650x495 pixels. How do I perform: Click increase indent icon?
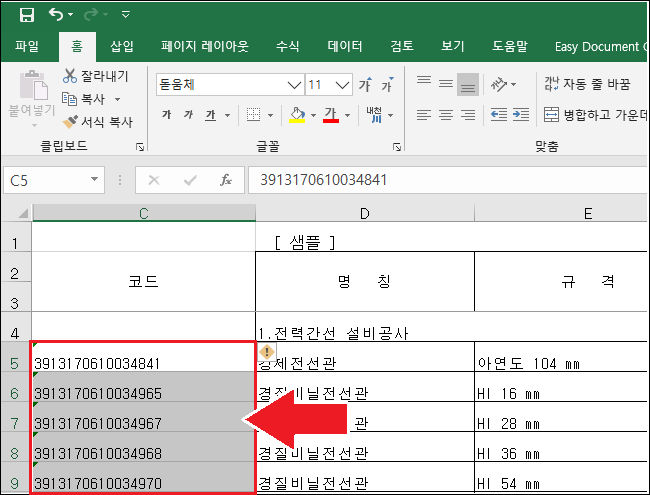tap(521, 114)
